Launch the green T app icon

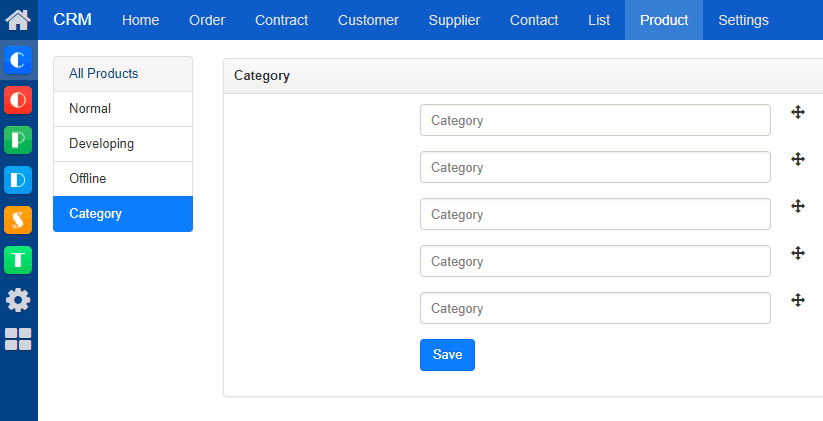pyautogui.click(x=18, y=259)
